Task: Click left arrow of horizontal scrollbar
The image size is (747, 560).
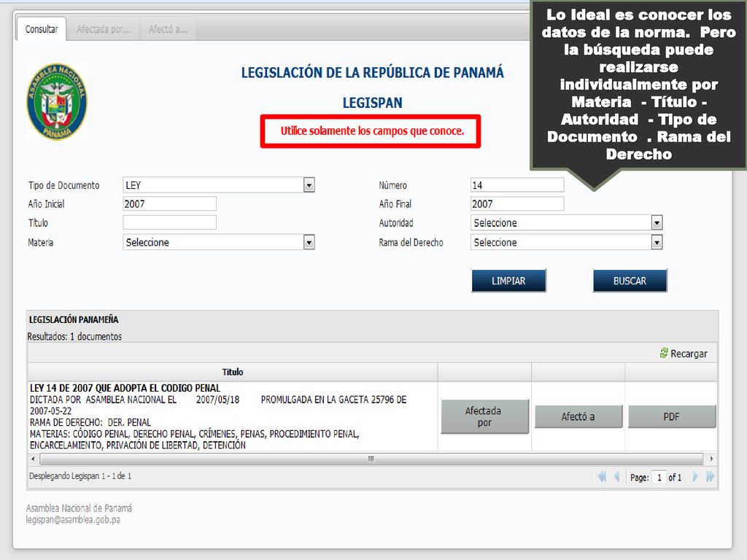Action: (33, 459)
